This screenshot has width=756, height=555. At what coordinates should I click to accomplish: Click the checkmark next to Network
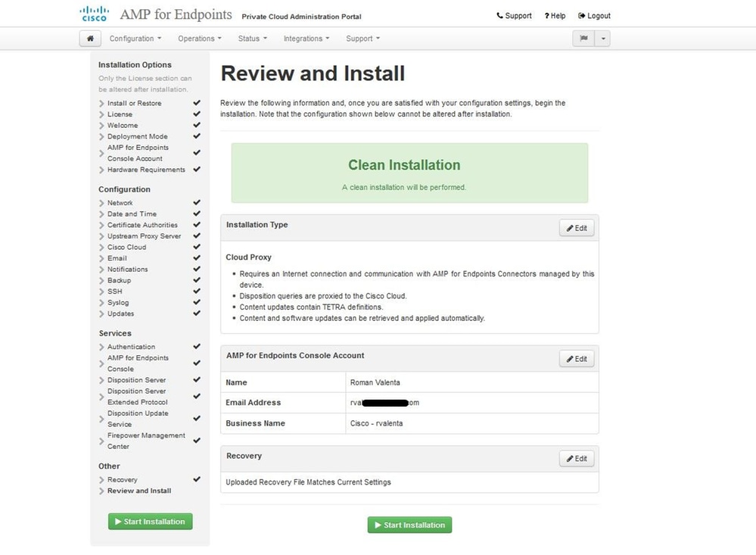click(x=197, y=203)
